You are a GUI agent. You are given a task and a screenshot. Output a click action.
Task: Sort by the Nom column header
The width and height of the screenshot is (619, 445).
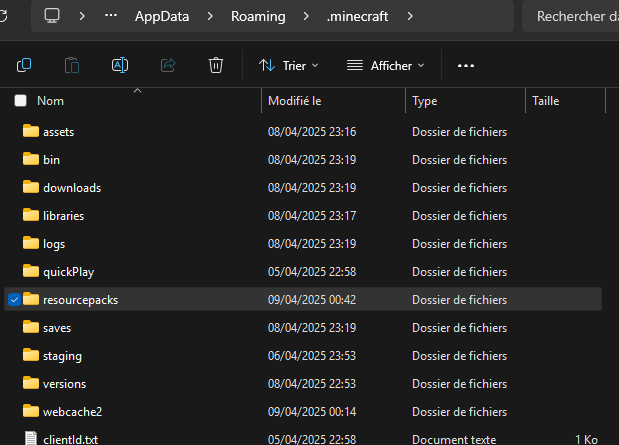click(50, 101)
